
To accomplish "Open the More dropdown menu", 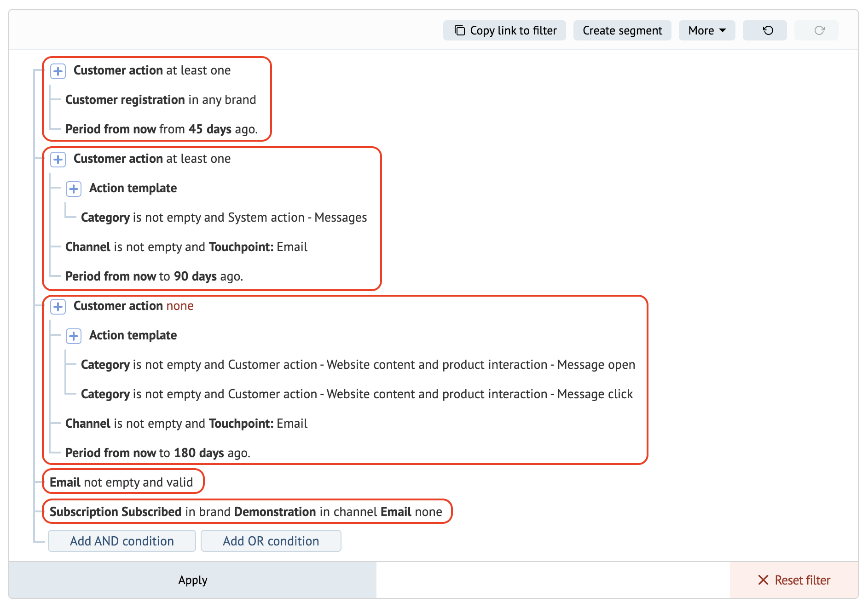I will pos(706,30).
